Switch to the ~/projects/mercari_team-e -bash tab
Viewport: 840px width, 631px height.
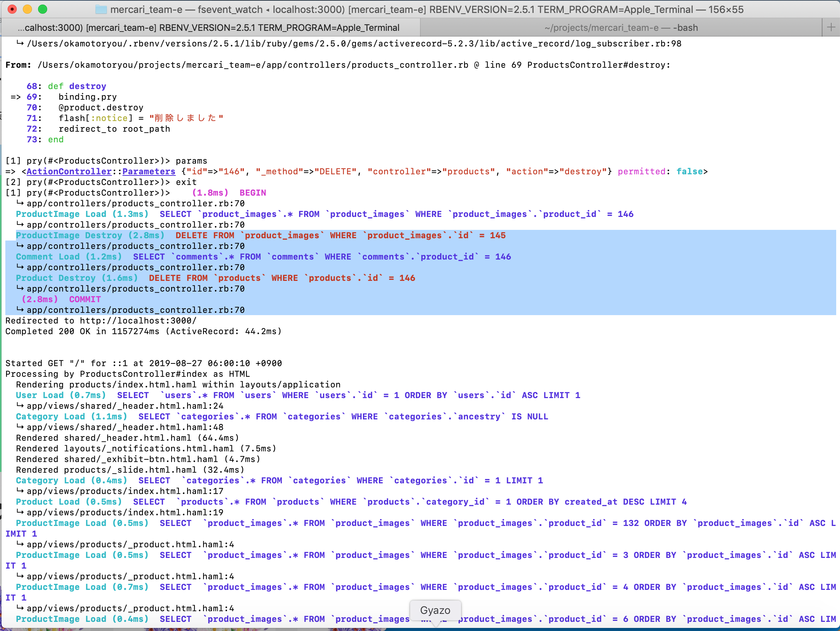coord(621,27)
